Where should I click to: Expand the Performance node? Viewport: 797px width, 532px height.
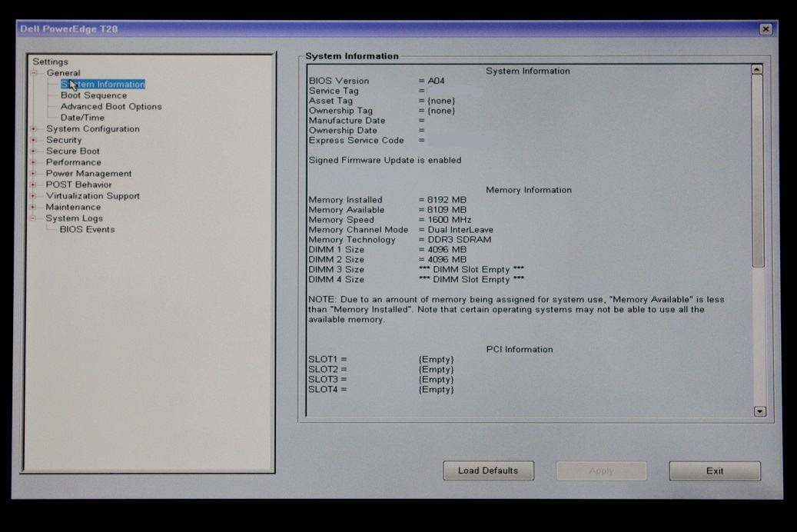click(x=34, y=162)
